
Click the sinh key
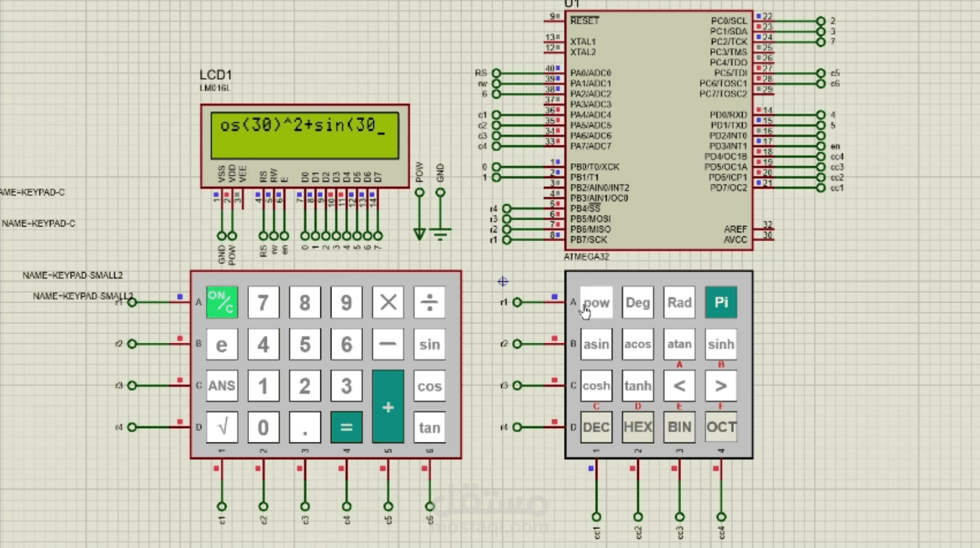coord(721,344)
